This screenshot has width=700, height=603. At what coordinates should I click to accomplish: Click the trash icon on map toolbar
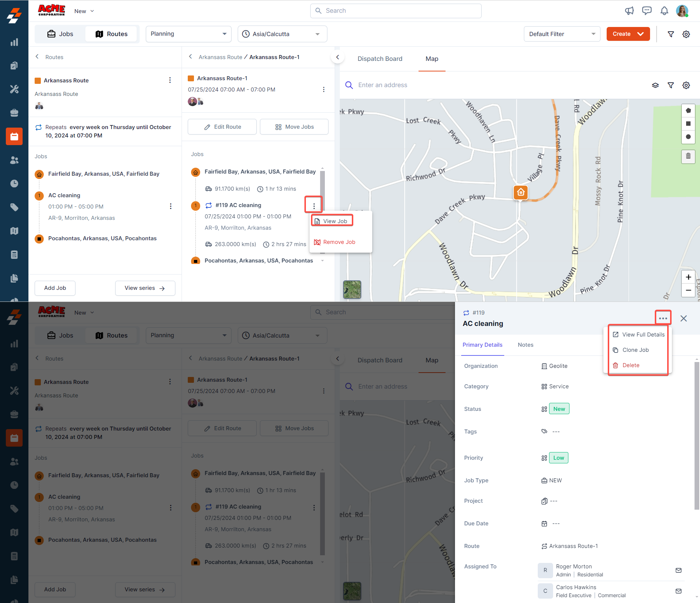[688, 156]
